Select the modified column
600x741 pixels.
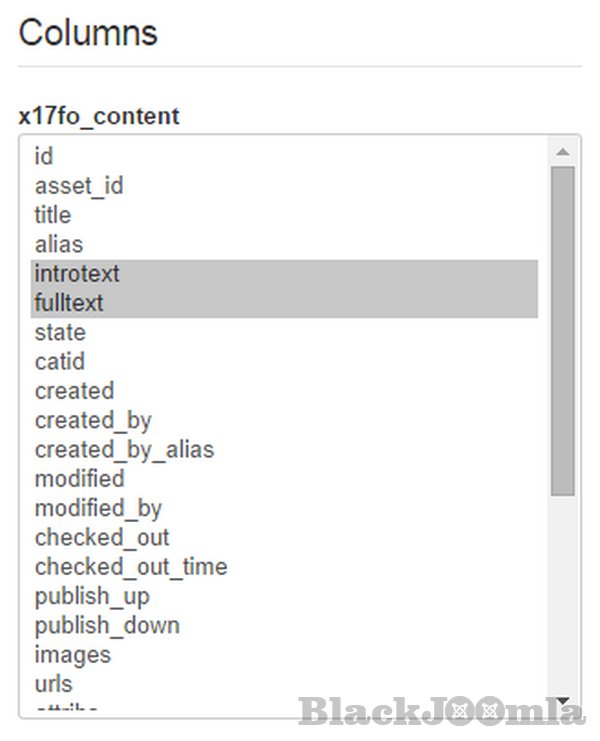pyautogui.click(x=79, y=478)
